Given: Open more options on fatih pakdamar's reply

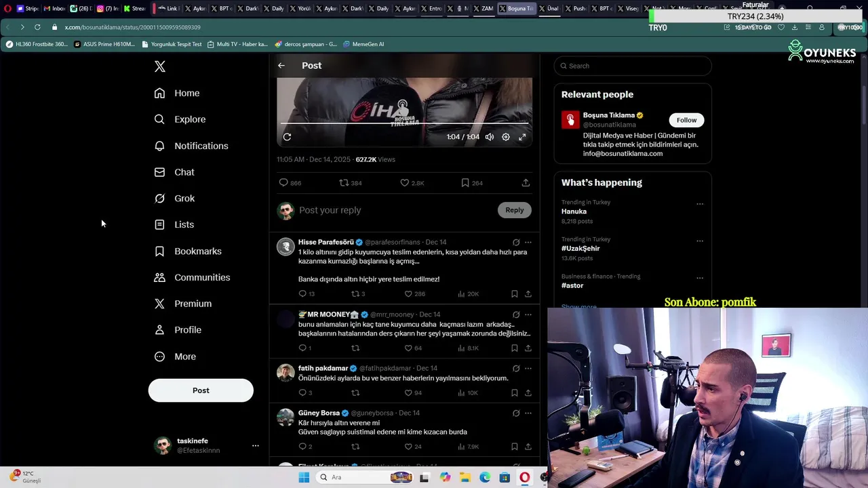Looking at the screenshot, I should (528, 368).
